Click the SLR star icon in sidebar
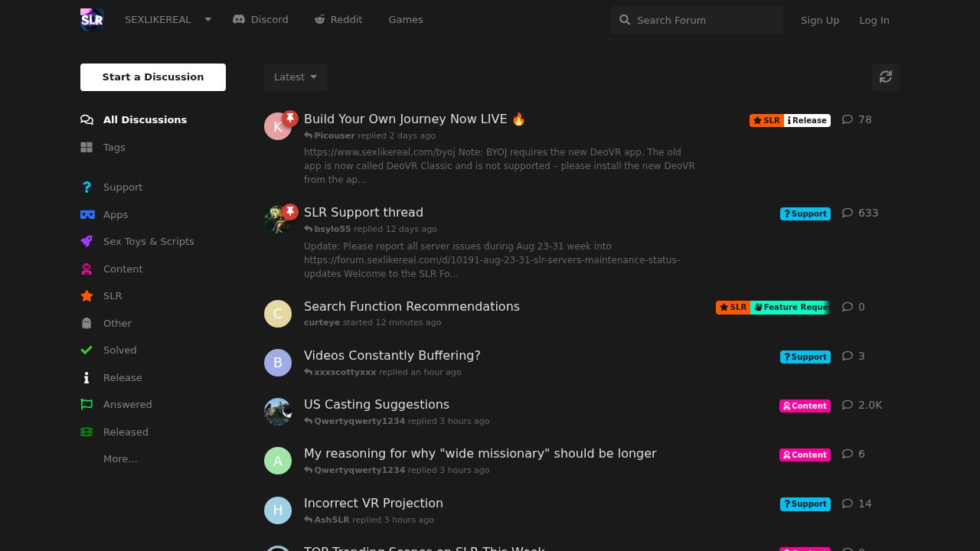This screenshot has width=980, height=551. (x=87, y=295)
